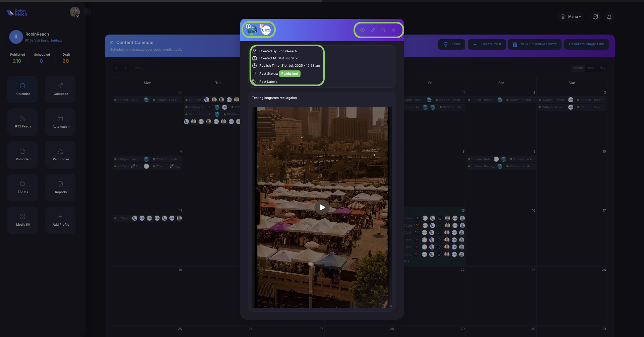Click Bulk Schedule Drafts button

pyautogui.click(x=535, y=44)
